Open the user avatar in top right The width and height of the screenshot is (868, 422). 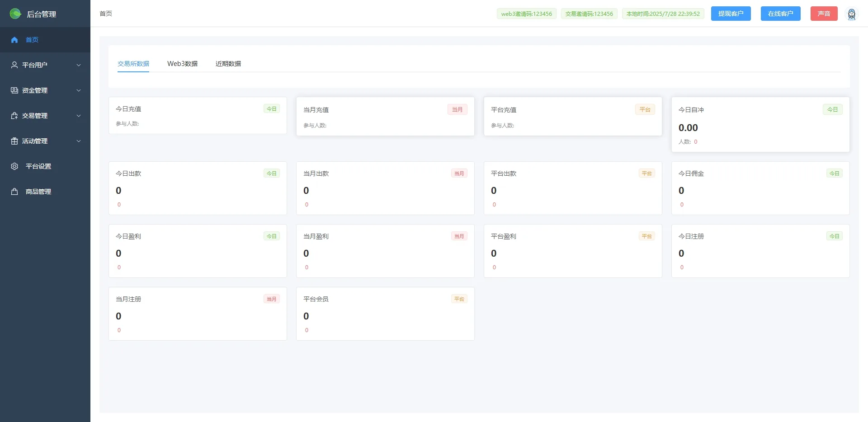coord(851,14)
